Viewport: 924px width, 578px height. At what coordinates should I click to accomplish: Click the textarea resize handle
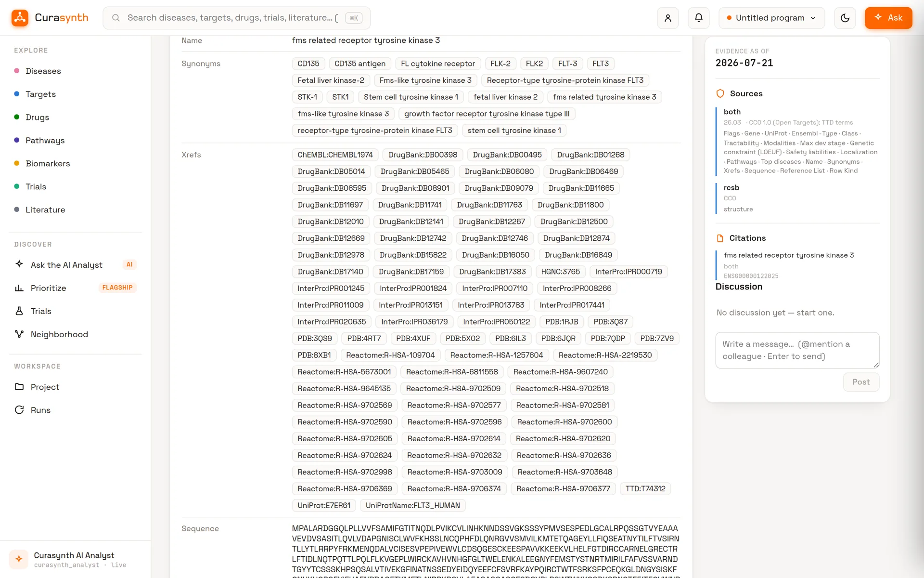876,365
